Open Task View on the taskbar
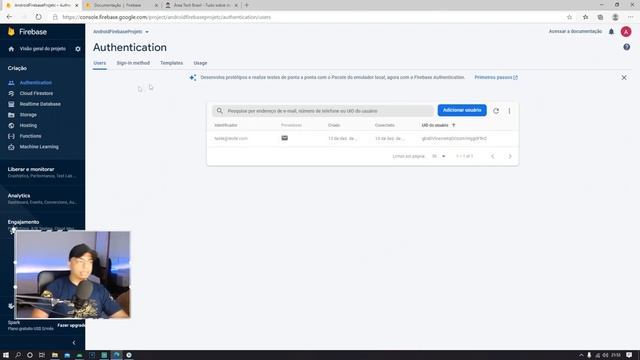Screen dimensions: 640x360 (42, 355)
